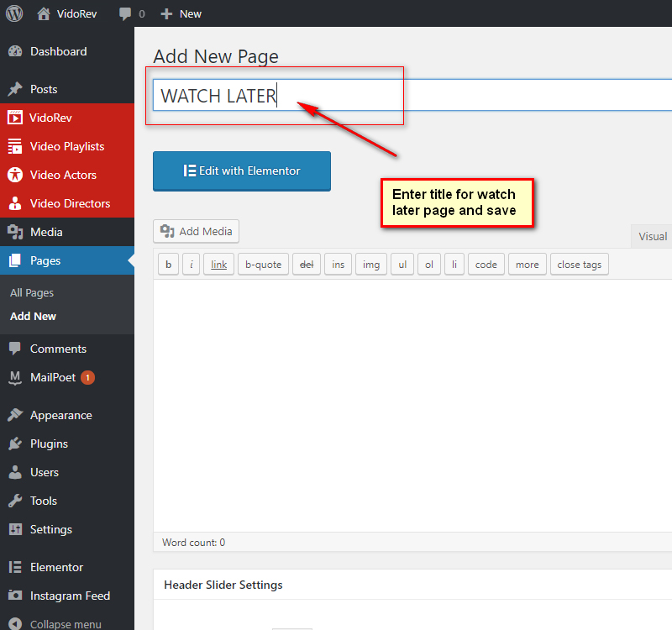Screen dimensions: 672x630
Task: Open the Plugins menu icon
Action: pos(15,444)
